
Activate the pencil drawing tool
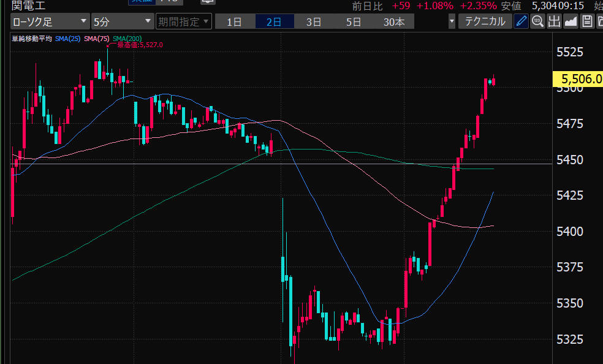521,21
